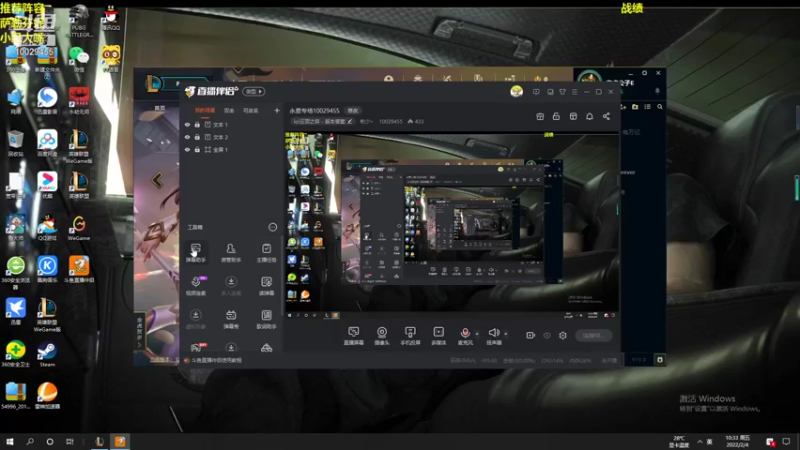The image size is (800, 450).
Task: Select the 文本 1 source row
Action: 232,124
